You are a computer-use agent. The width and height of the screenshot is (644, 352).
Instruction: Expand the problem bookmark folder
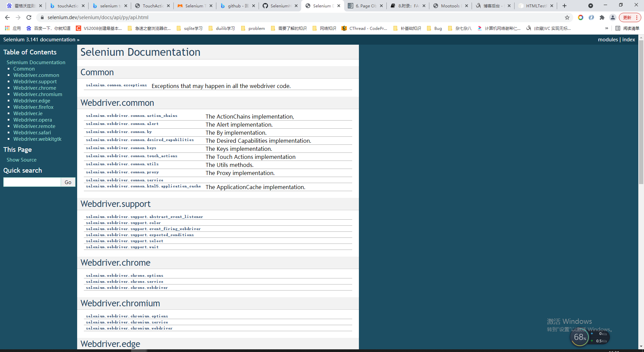(x=253, y=28)
